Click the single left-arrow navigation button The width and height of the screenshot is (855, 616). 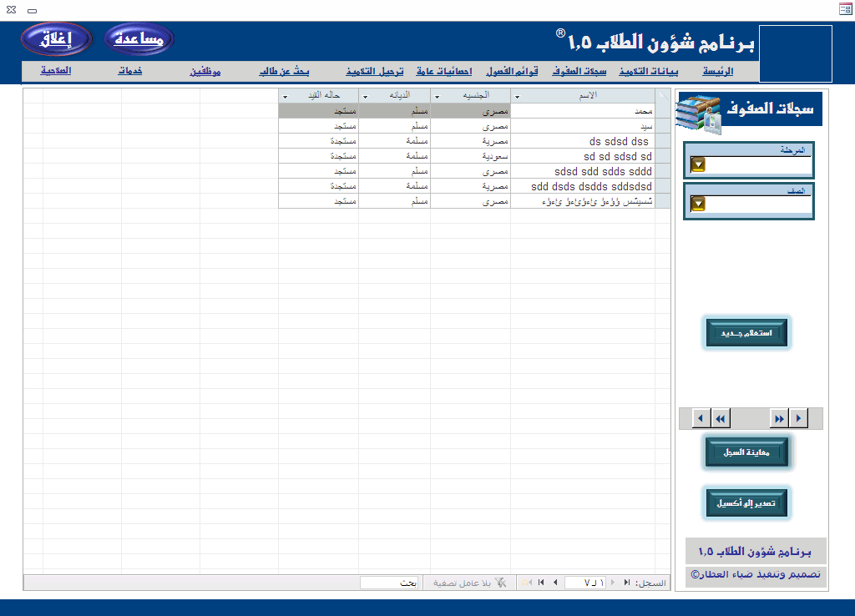coord(700,418)
